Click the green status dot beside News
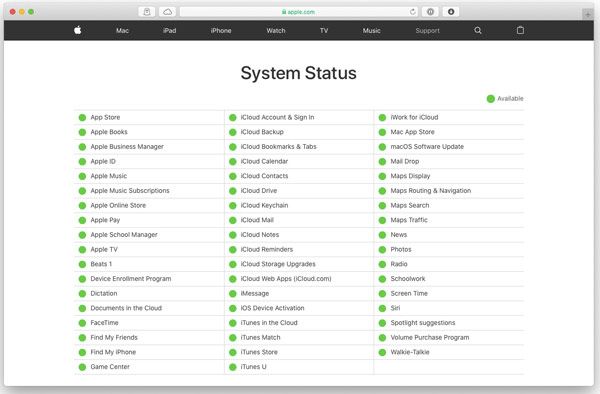The image size is (600, 394). click(382, 235)
